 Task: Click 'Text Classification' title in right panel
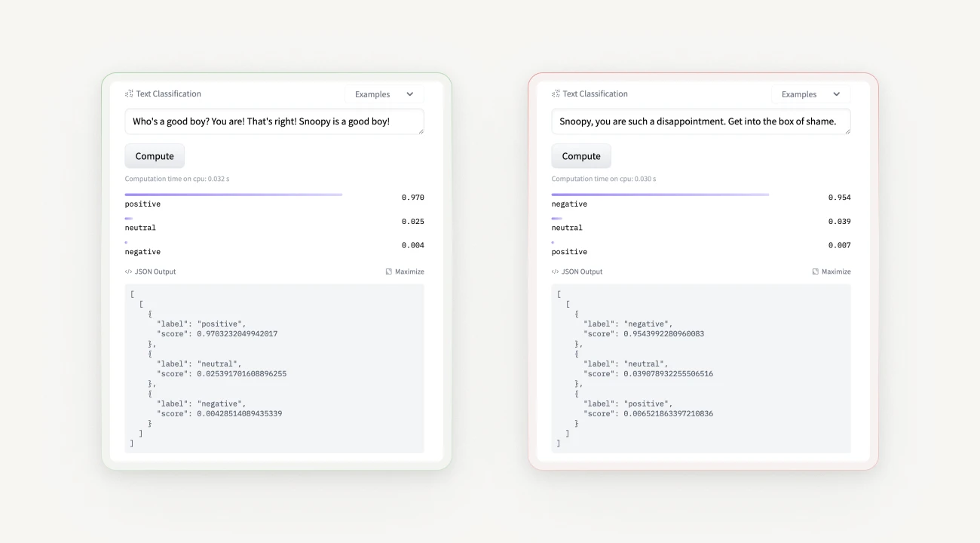point(596,94)
